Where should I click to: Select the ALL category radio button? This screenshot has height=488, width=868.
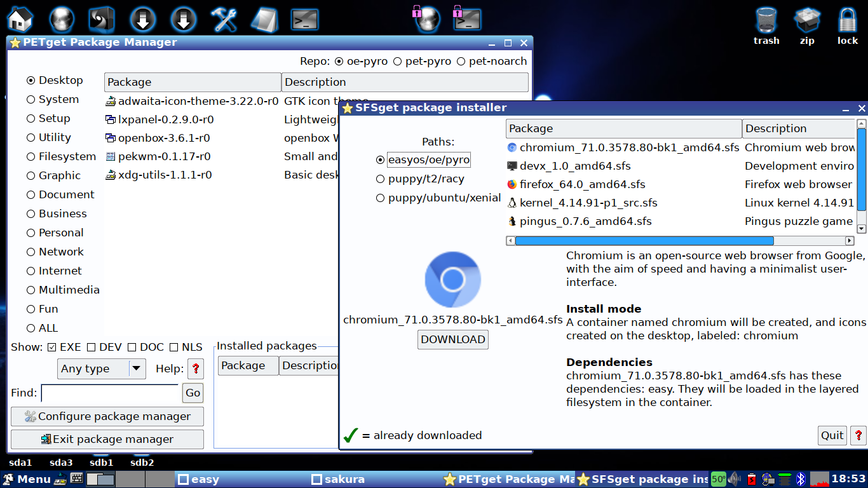pyautogui.click(x=31, y=329)
